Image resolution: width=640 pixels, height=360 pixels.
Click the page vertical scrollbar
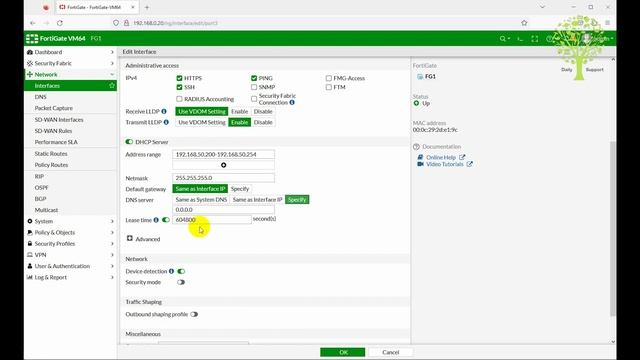(x=613, y=229)
